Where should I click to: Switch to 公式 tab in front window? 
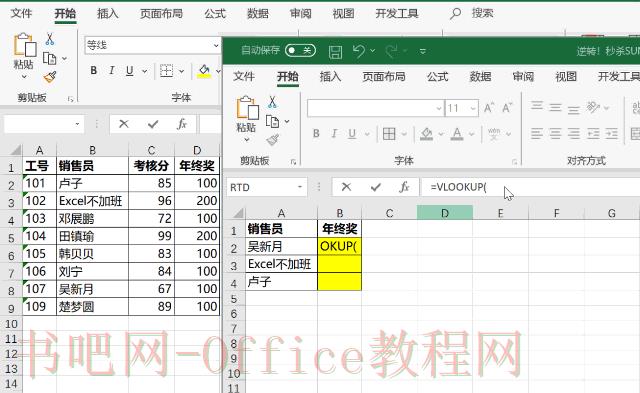(x=438, y=76)
